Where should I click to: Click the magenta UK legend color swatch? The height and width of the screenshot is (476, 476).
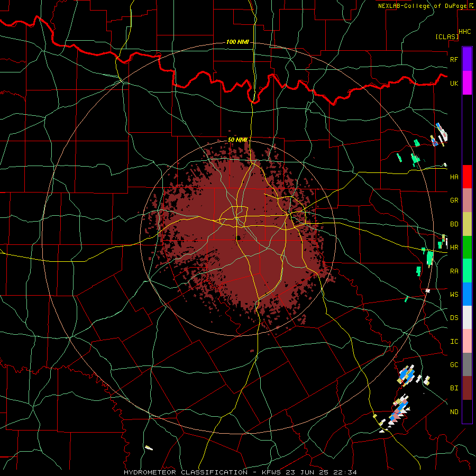coord(467,83)
